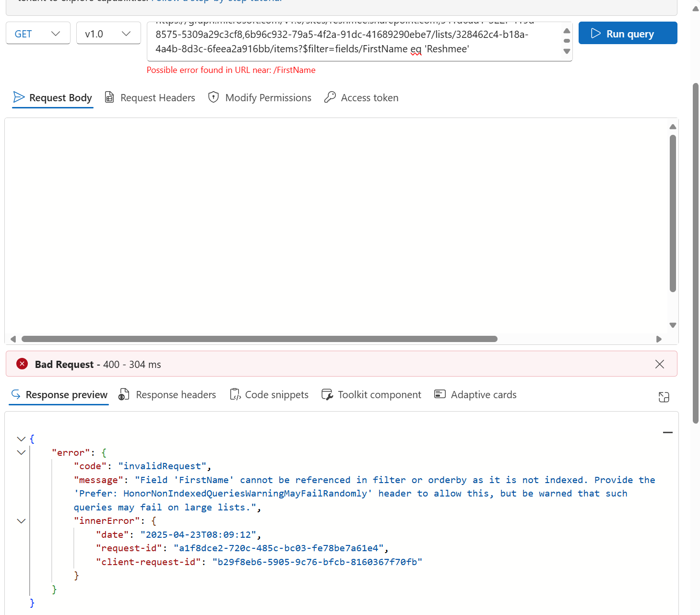Click the "message" key in response
The image size is (700, 615).
(98, 480)
